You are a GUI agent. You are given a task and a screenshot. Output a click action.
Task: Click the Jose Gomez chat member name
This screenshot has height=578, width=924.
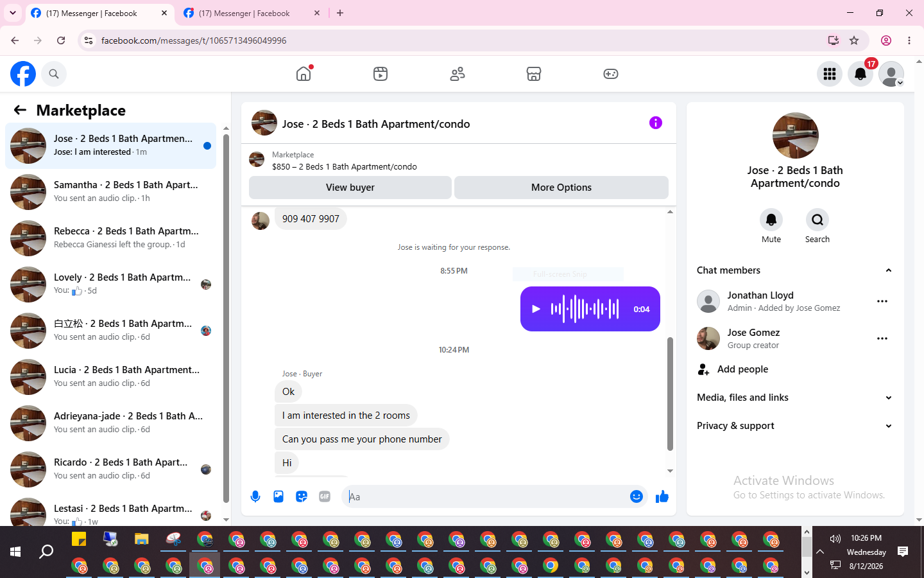[753, 333]
